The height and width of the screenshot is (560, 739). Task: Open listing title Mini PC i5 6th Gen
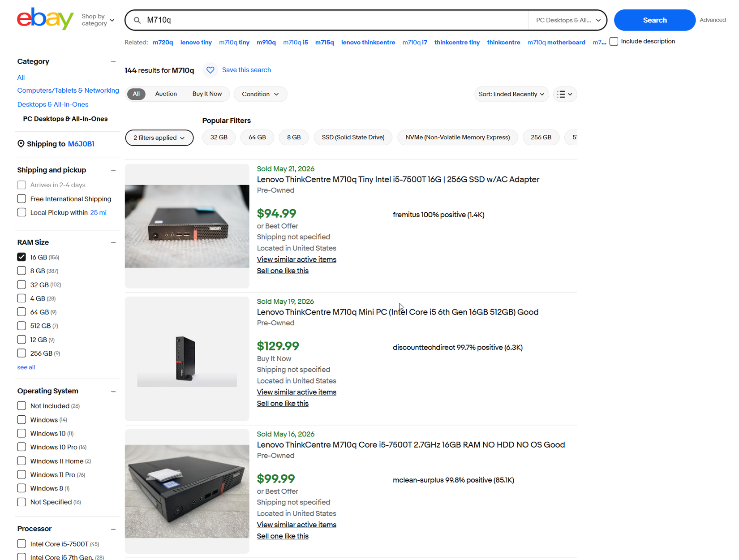pyautogui.click(x=398, y=312)
